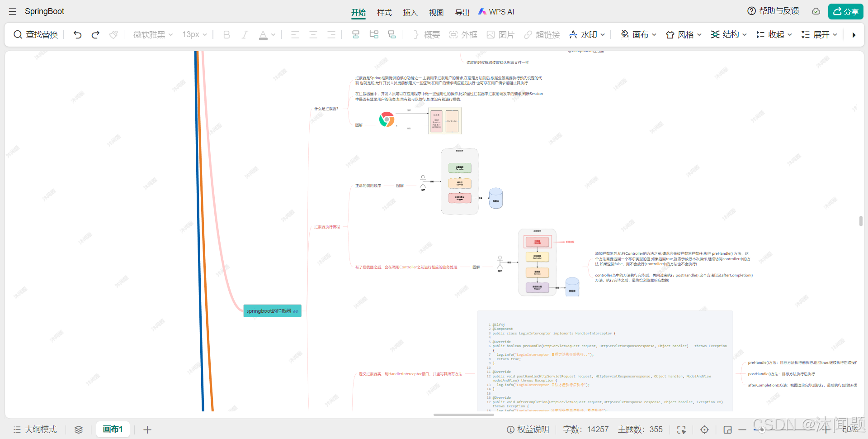The width and height of the screenshot is (868, 439).
Task: Click the LoginInterceptor code block
Action: tap(605, 362)
